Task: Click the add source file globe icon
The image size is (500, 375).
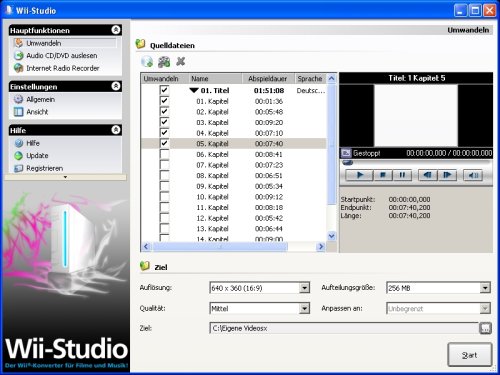Action: (147, 61)
